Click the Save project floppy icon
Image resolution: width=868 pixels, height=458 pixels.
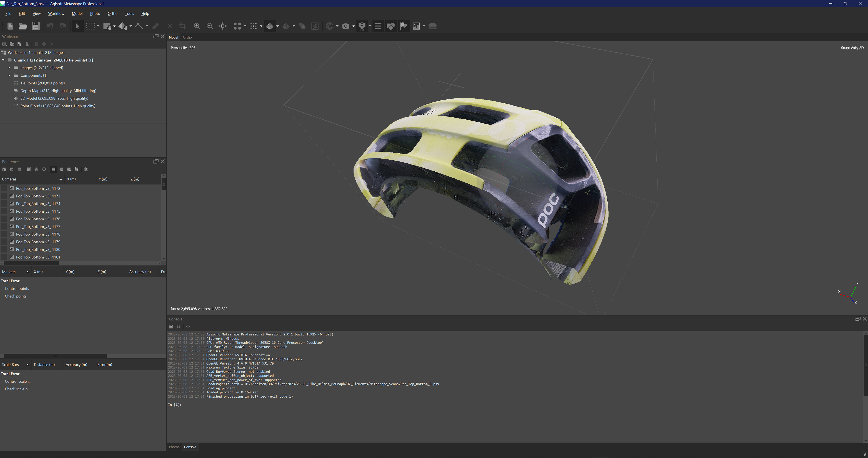(x=36, y=26)
